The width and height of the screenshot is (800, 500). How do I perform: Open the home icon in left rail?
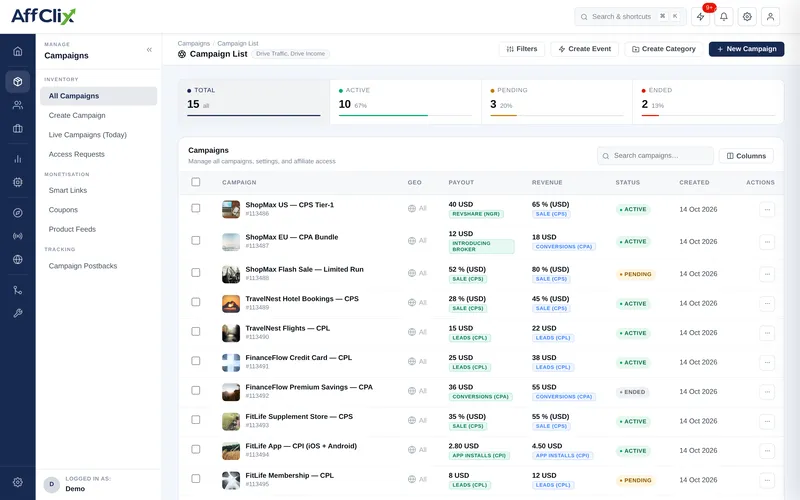pos(17,51)
